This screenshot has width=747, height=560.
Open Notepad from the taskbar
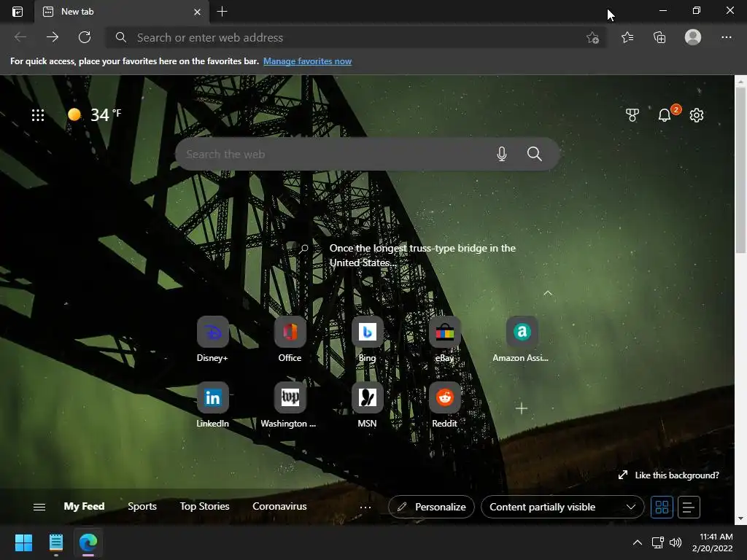click(x=55, y=542)
